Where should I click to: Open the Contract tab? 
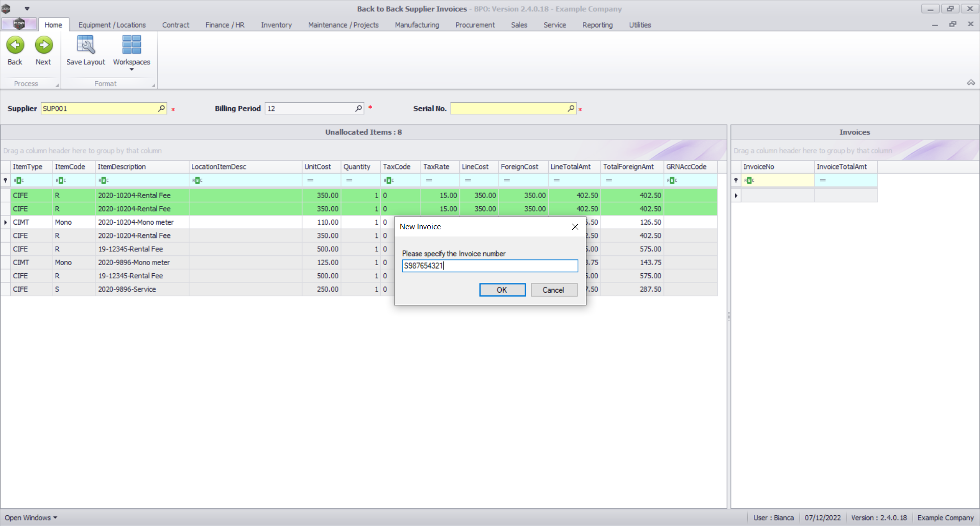(x=176, y=25)
